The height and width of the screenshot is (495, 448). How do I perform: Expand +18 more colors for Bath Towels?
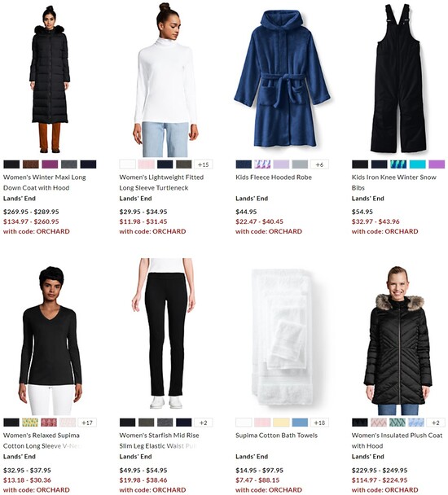click(319, 423)
